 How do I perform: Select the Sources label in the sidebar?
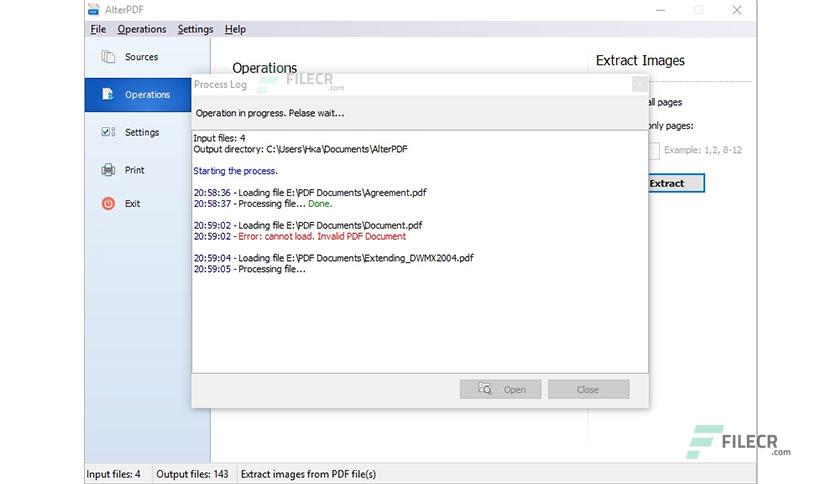pos(141,57)
